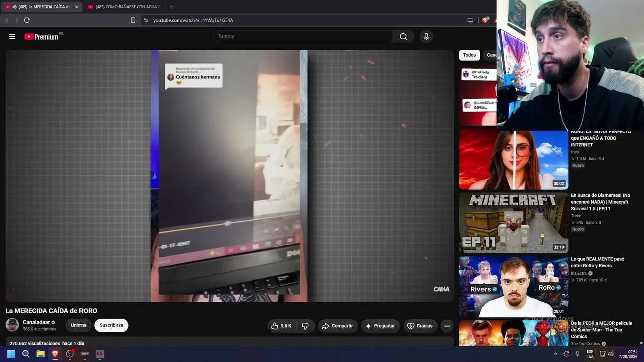Click the Preguntar button
This screenshot has width=644, height=362.
point(380,326)
